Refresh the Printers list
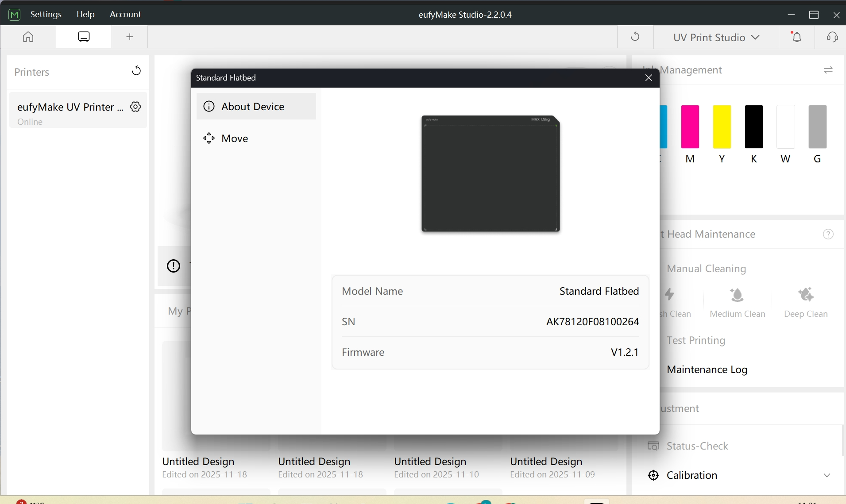The width and height of the screenshot is (846, 504). (x=136, y=71)
